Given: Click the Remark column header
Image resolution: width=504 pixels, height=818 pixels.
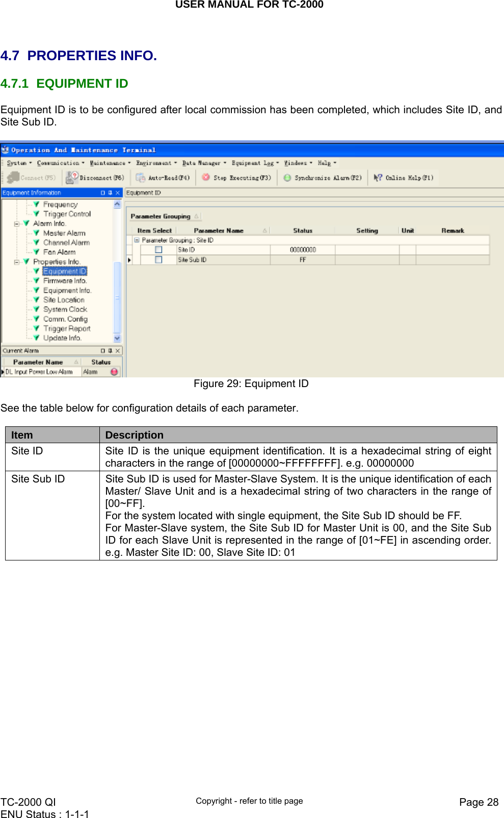Looking at the screenshot, I should (453, 231).
